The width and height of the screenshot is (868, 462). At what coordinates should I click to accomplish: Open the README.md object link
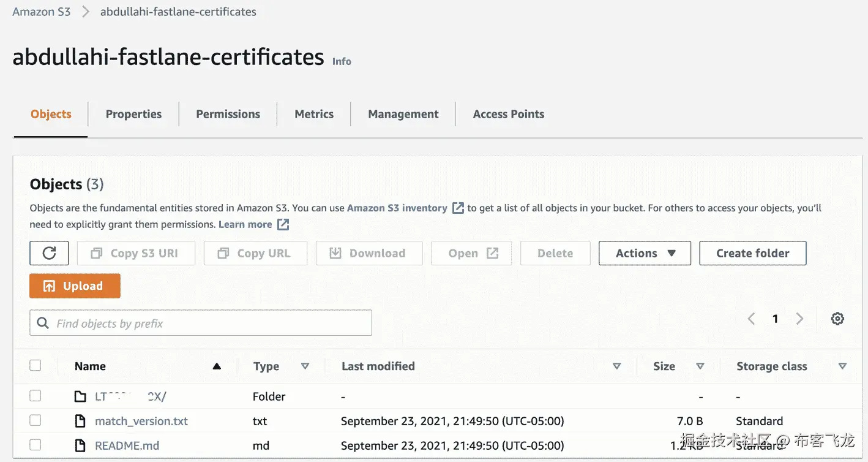[x=127, y=445]
